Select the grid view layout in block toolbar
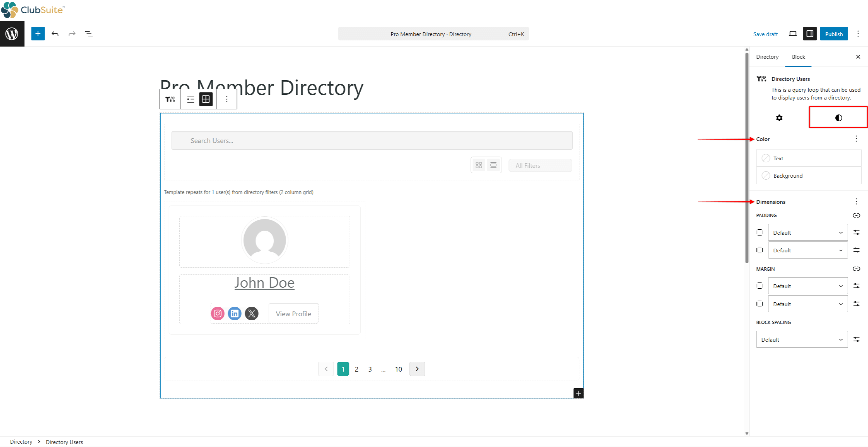 (x=206, y=99)
